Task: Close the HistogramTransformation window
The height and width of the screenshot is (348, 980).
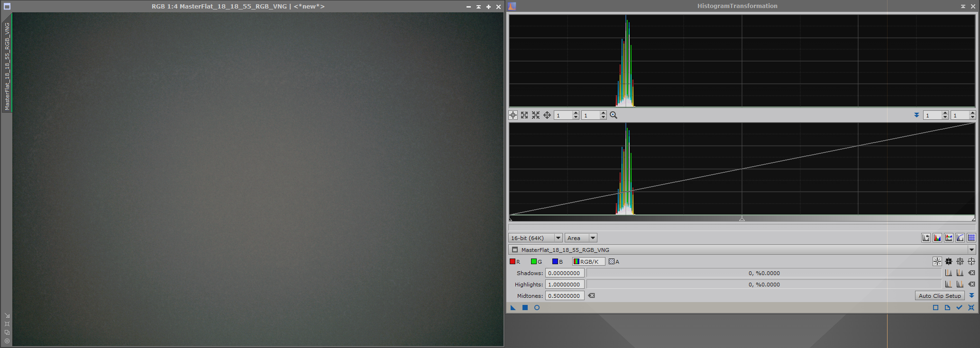Action: 973,6
